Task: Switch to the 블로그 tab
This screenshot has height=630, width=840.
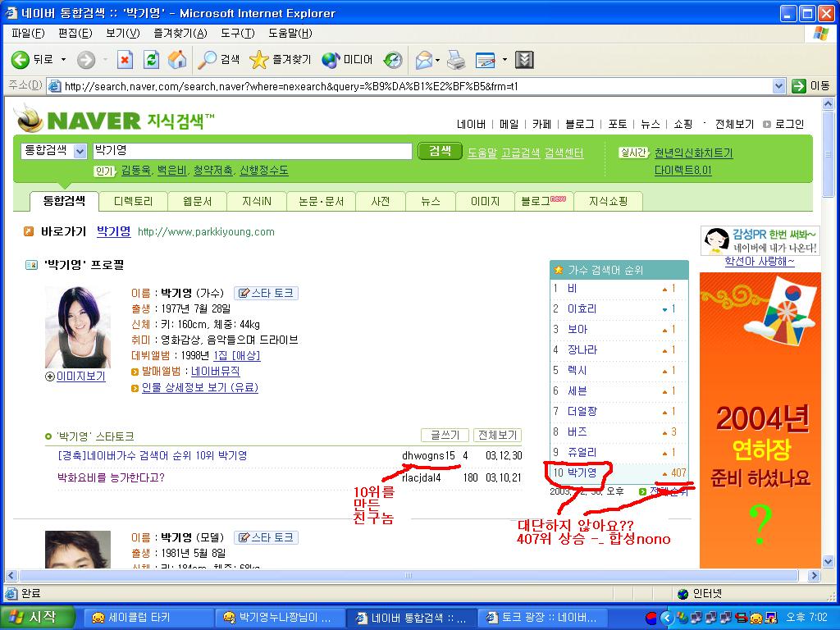Action: pyautogui.click(x=544, y=202)
